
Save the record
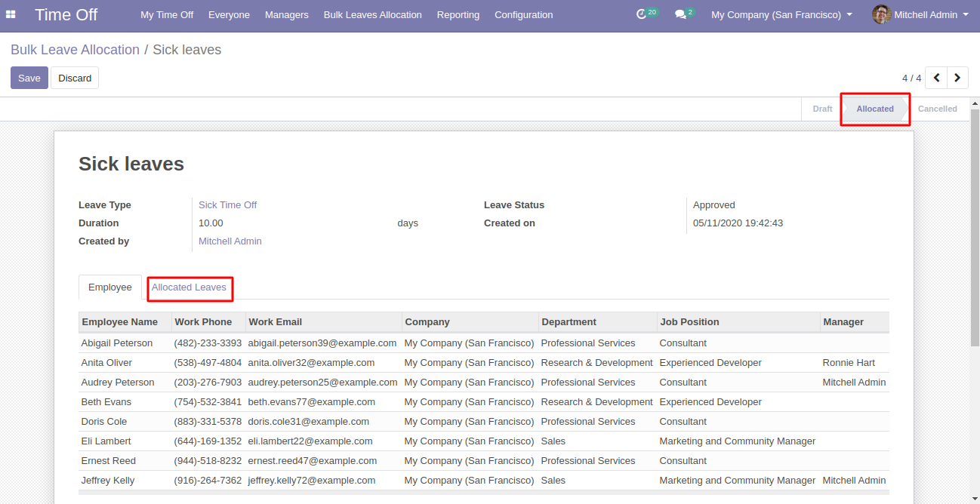[x=29, y=78]
